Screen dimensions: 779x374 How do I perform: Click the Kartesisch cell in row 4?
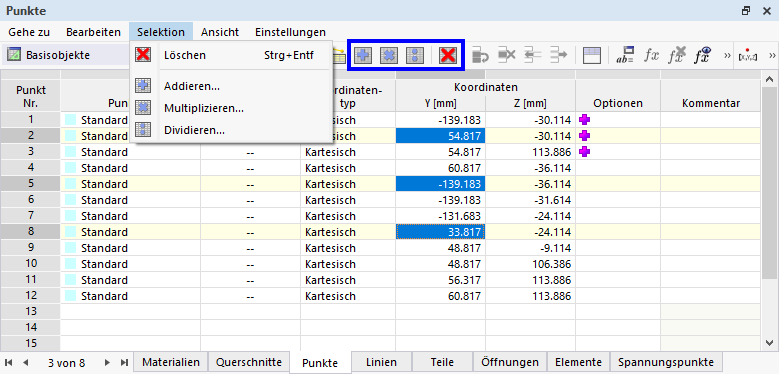coord(348,168)
